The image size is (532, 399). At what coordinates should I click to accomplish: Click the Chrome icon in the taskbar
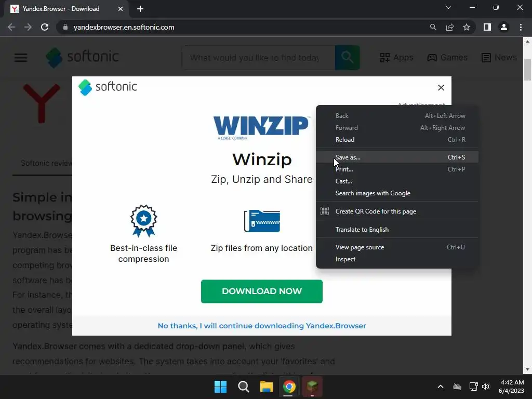[x=289, y=387]
